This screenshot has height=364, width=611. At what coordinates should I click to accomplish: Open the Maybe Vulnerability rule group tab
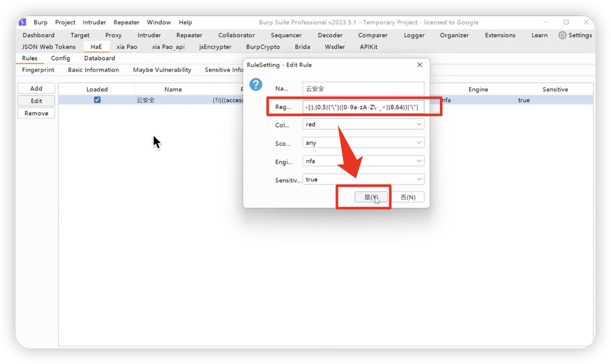point(162,70)
